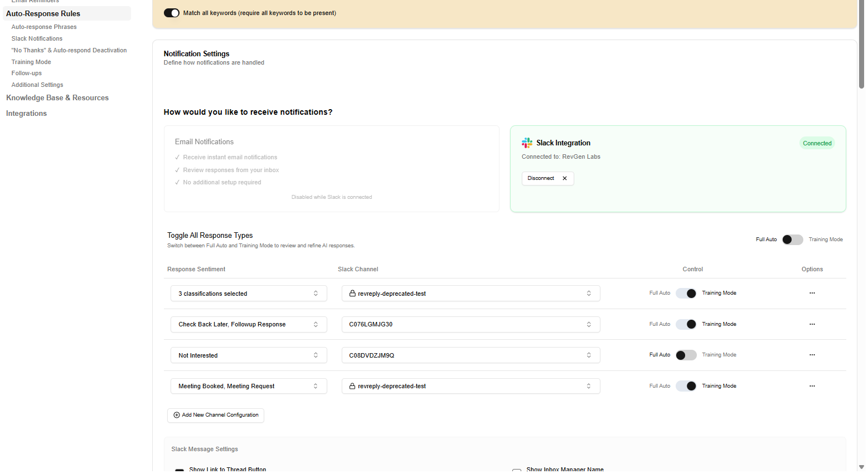
Task: Click Disabled while Slack is connected note
Action: [332, 197]
